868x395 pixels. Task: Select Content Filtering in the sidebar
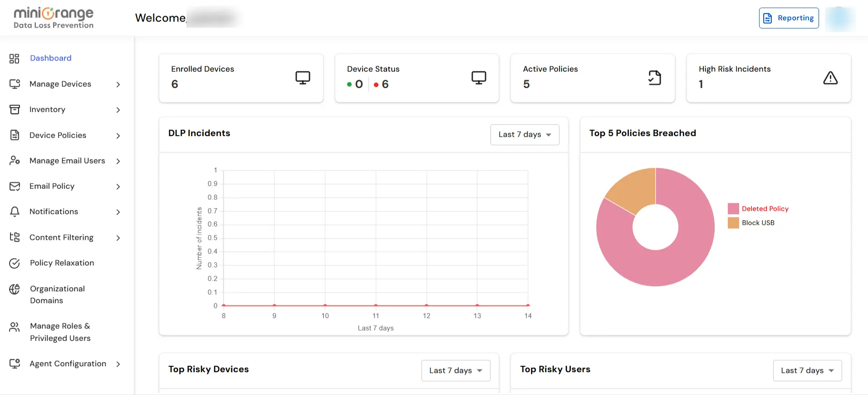[61, 237]
